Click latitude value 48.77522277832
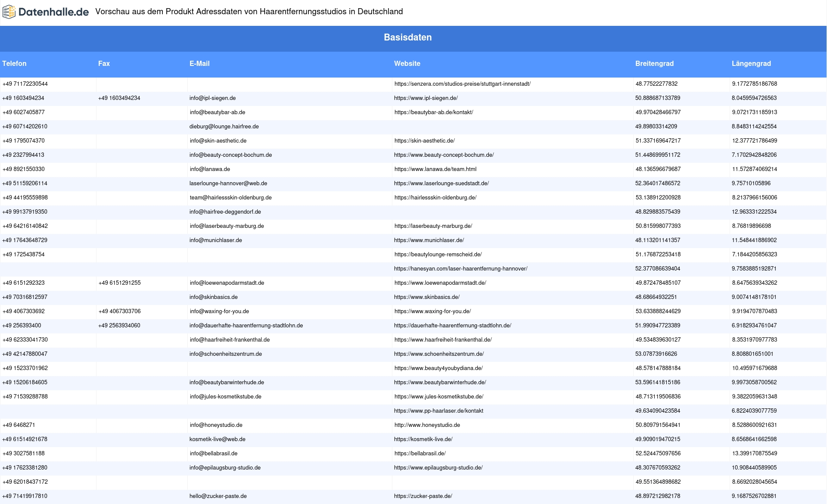The image size is (827, 504). [656, 84]
